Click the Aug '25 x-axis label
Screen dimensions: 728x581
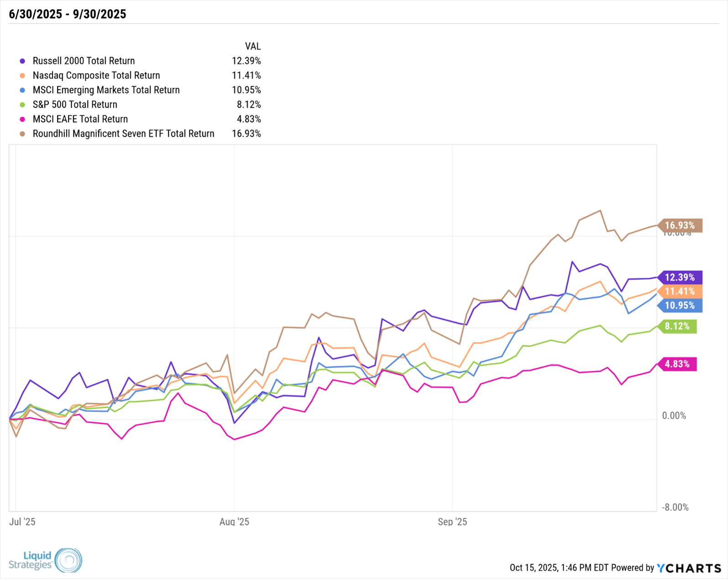pos(234,522)
